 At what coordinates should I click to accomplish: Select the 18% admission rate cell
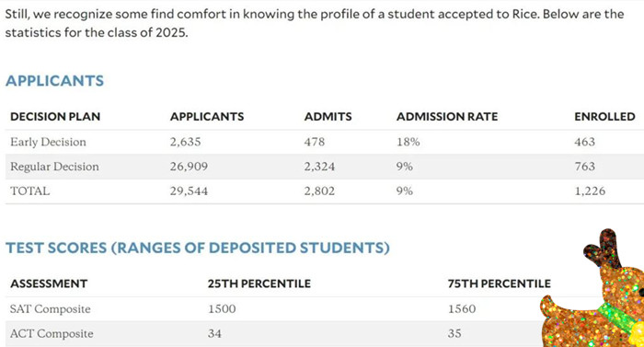408,142
